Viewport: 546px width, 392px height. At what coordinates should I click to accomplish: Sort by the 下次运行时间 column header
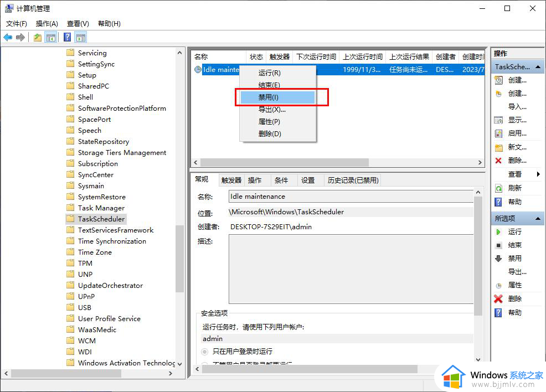tap(316, 56)
